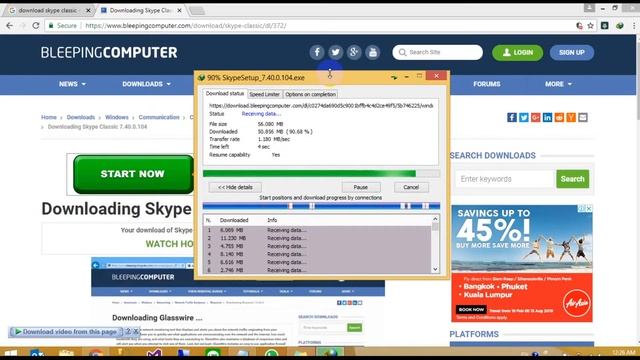Image resolution: width=640 pixels, height=360 pixels.
Task: Close the Downloading Skype Classic browser tab
Action: pyautogui.click(x=179, y=10)
